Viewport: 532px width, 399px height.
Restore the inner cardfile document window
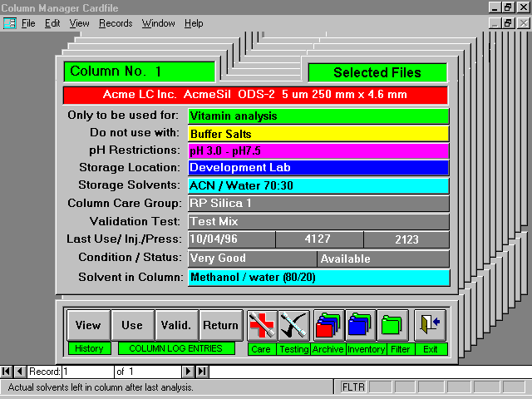click(x=508, y=23)
